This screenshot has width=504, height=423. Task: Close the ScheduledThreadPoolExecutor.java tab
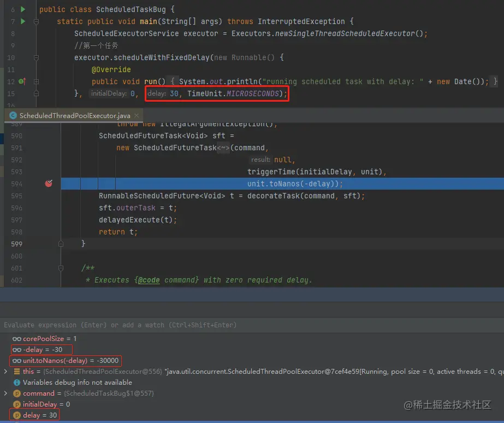pos(137,115)
